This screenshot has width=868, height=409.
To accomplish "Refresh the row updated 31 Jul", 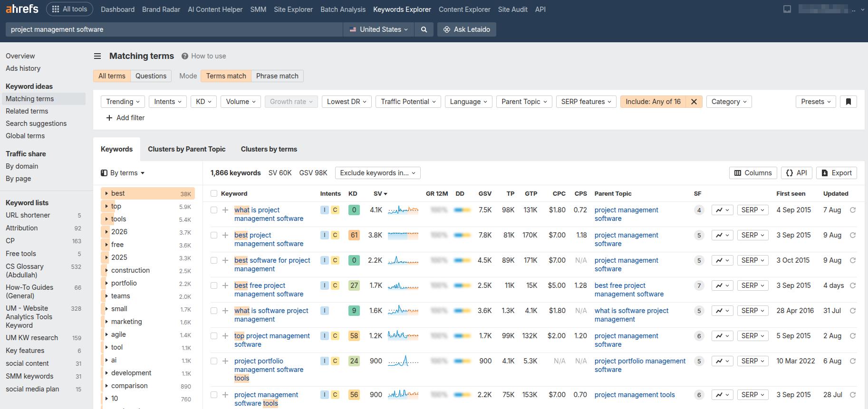I will 853,311.
